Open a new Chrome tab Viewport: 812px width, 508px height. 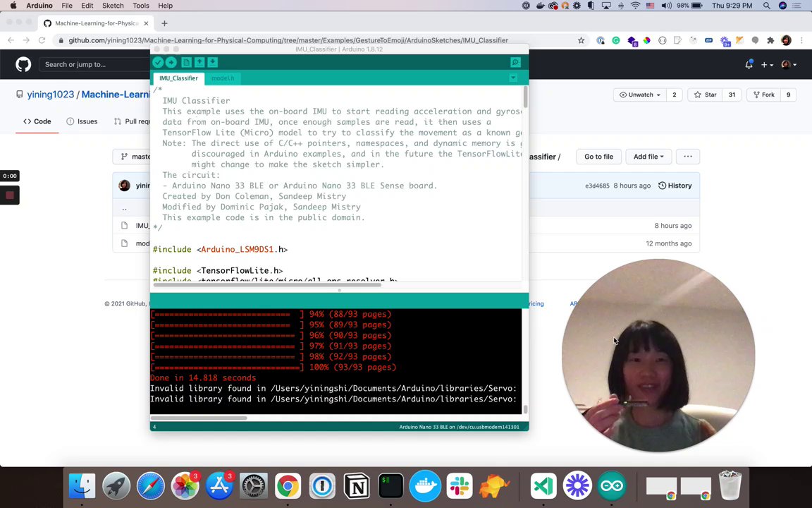pyautogui.click(x=164, y=23)
